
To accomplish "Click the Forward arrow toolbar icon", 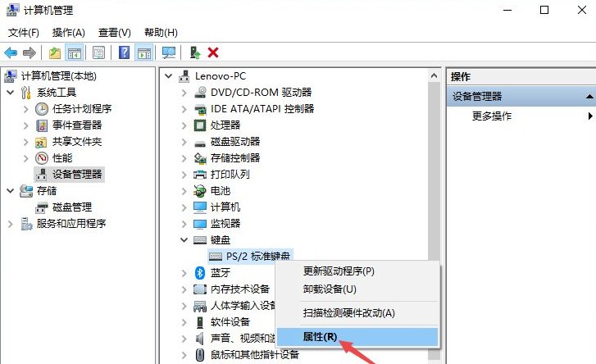I will tap(30, 52).
